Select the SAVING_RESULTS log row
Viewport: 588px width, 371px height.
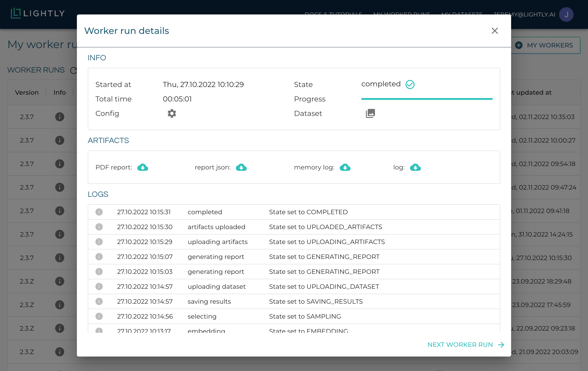pyautogui.click(x=293, y=301)
